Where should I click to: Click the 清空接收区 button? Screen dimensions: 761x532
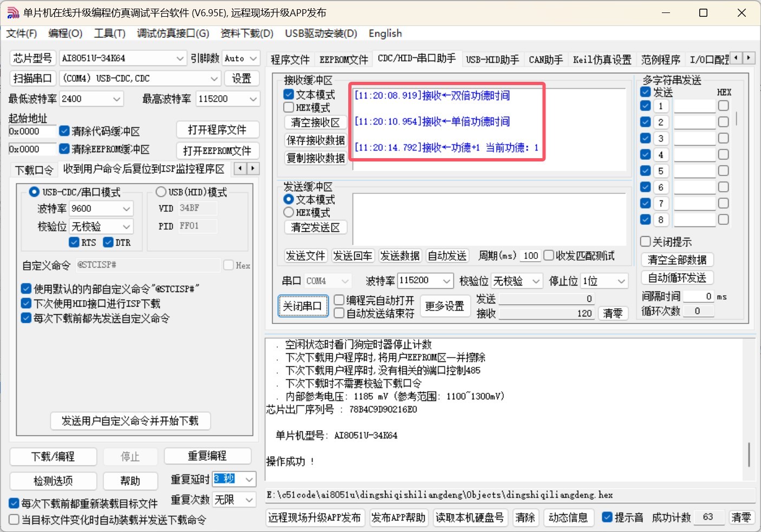[316, 122]
